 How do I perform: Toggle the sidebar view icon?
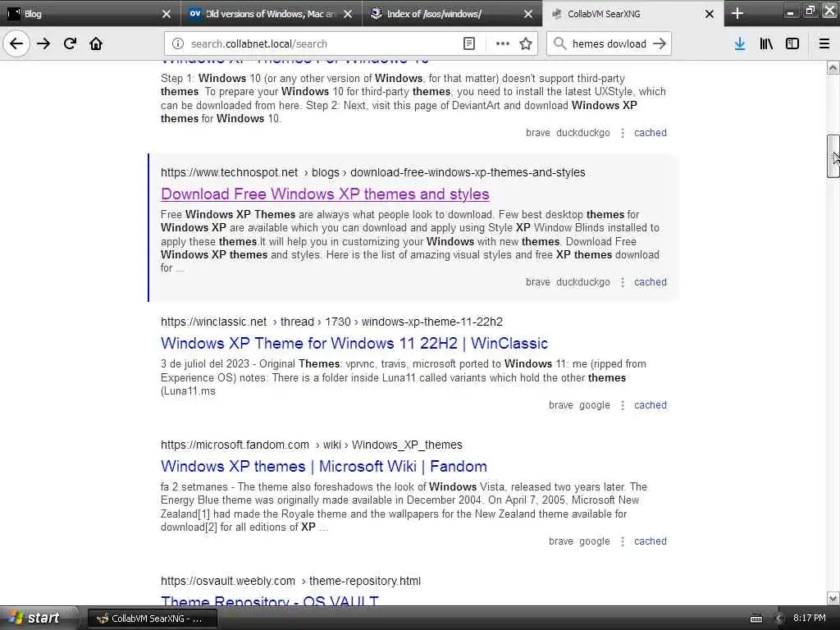pos(792,44)
